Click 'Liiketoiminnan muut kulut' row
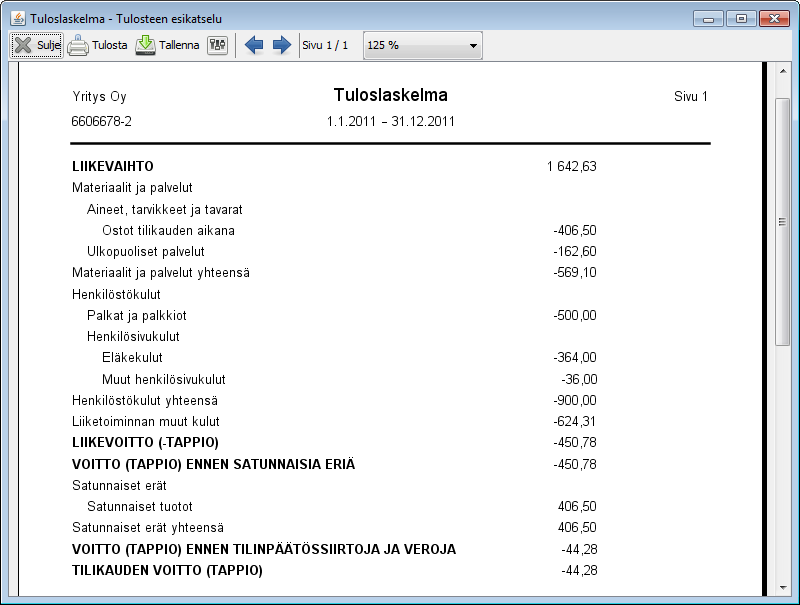Viewport: 800px width, 605px height. tap(145, 421)
